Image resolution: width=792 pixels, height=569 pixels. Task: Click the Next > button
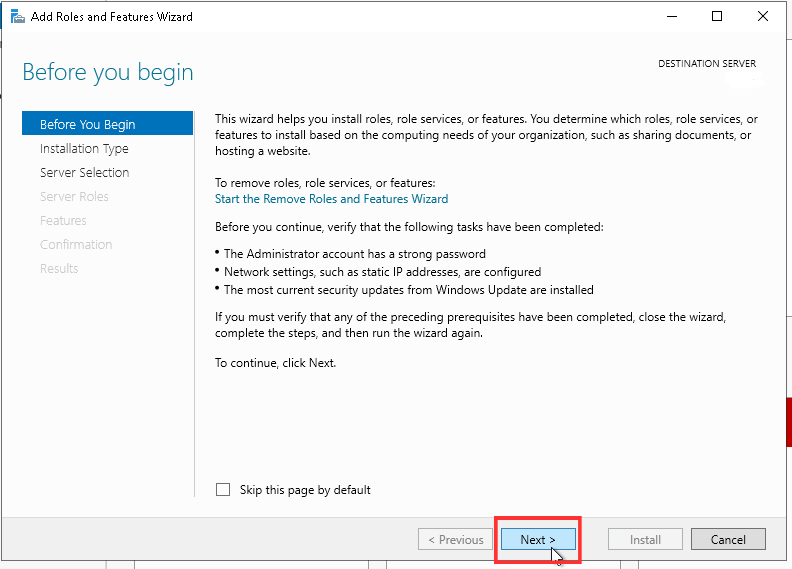click(x=538, y=539)
